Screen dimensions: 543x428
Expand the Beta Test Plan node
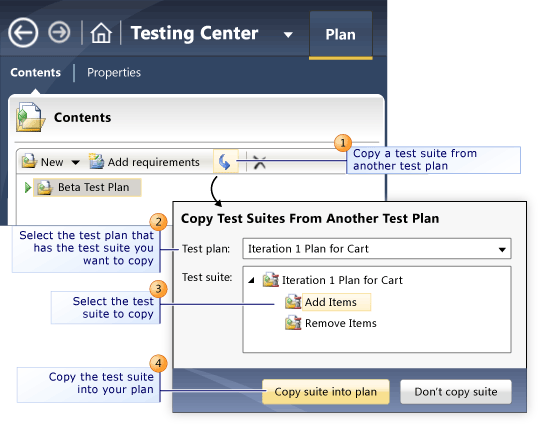coord(28,188)
